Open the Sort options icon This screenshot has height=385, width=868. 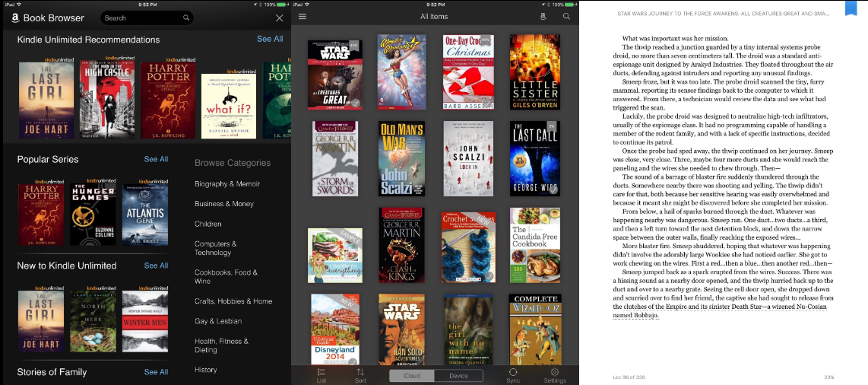360,375
